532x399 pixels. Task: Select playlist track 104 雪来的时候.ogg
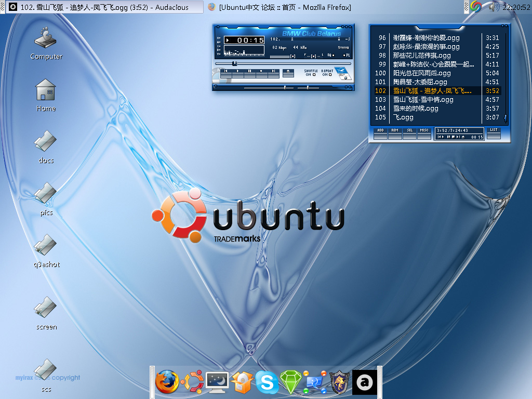(x=437, y=108)
